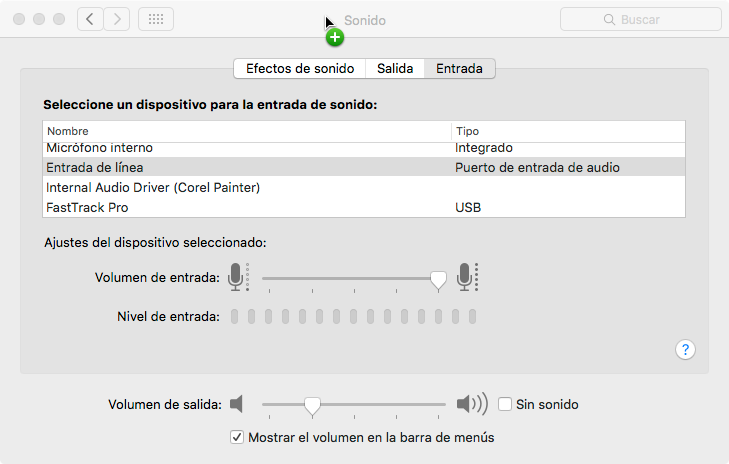Select Micrófono interno input device
This screenshot has width=729, height=464.
[364, 149]
